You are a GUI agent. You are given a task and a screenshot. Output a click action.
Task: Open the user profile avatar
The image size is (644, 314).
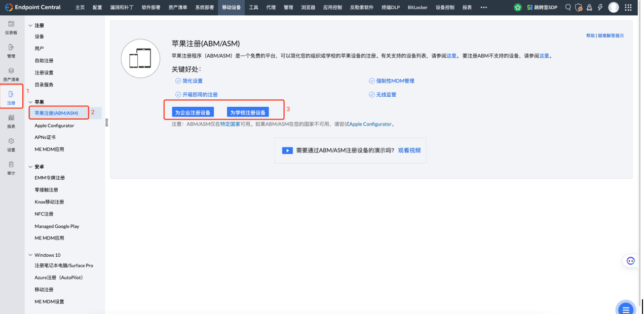pos(614,7)
